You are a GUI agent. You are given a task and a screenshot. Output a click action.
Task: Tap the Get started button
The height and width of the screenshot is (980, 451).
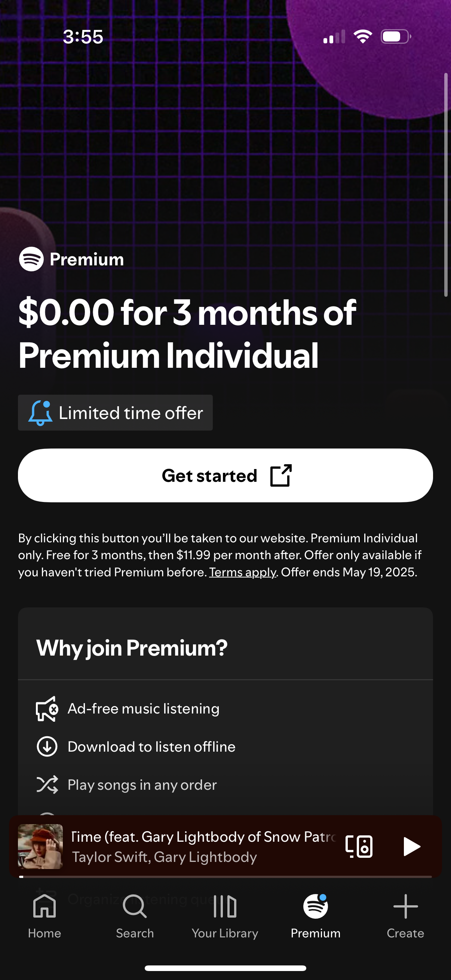pos(225,475)
